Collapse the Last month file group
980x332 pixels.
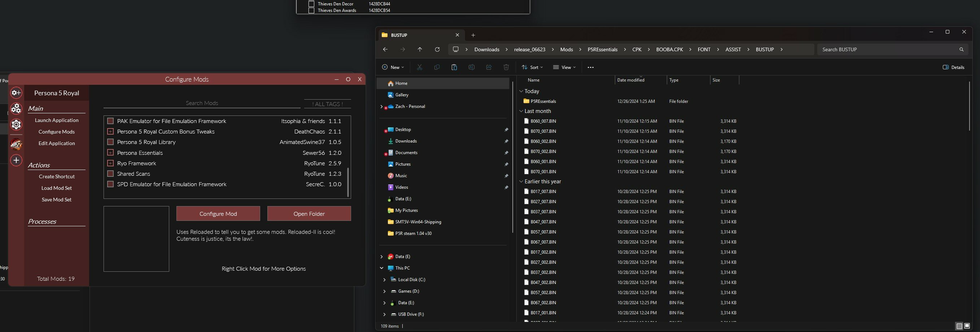521,111
